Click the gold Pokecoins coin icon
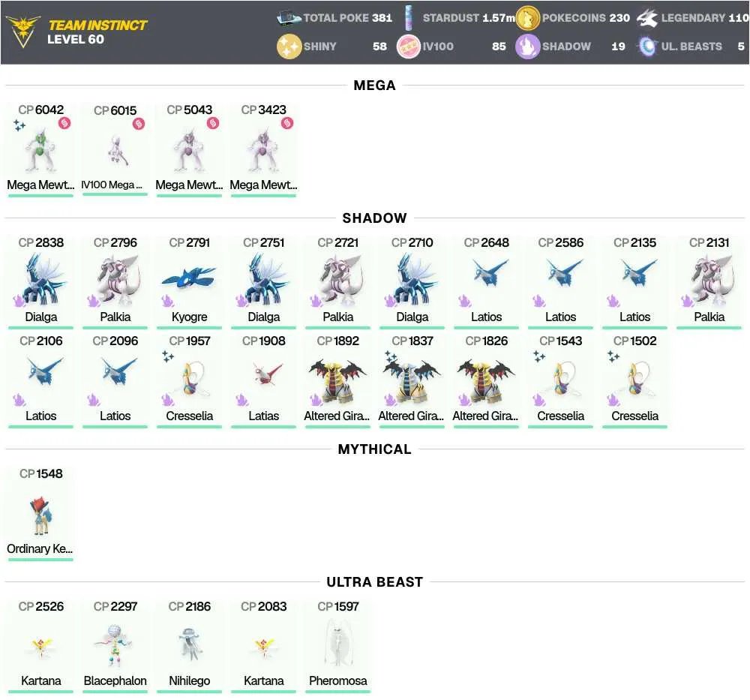 click(x=527, y=18)
